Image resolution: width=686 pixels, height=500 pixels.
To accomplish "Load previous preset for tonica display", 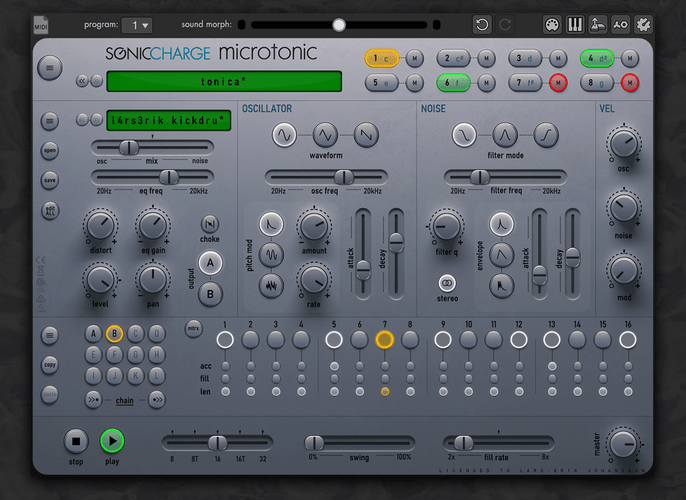I will pos(82,81).
